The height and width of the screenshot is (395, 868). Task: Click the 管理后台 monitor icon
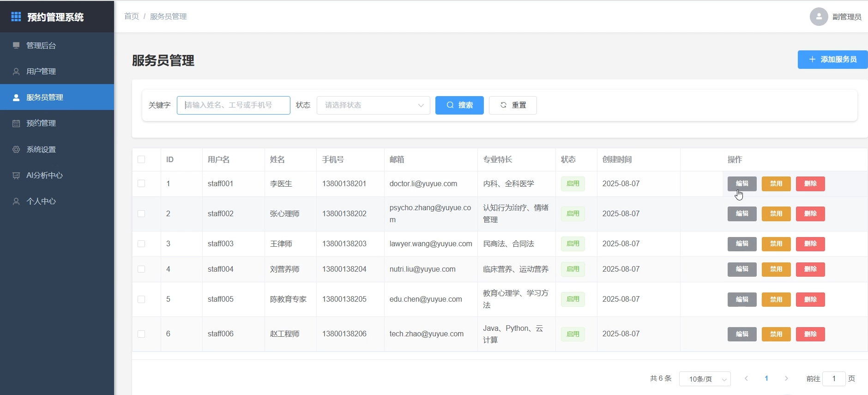click(x=16, y=45)
